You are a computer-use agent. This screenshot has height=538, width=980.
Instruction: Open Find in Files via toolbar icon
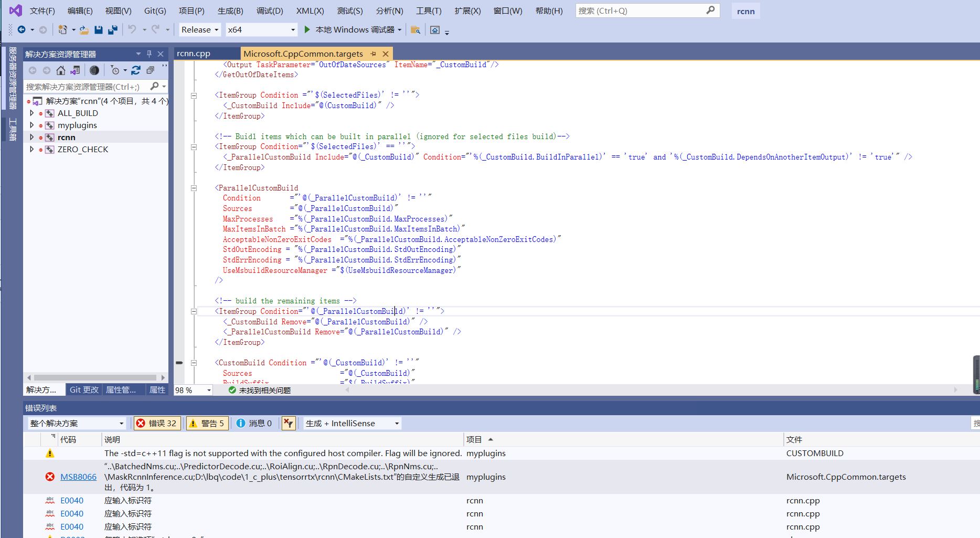tap(415, 30)
